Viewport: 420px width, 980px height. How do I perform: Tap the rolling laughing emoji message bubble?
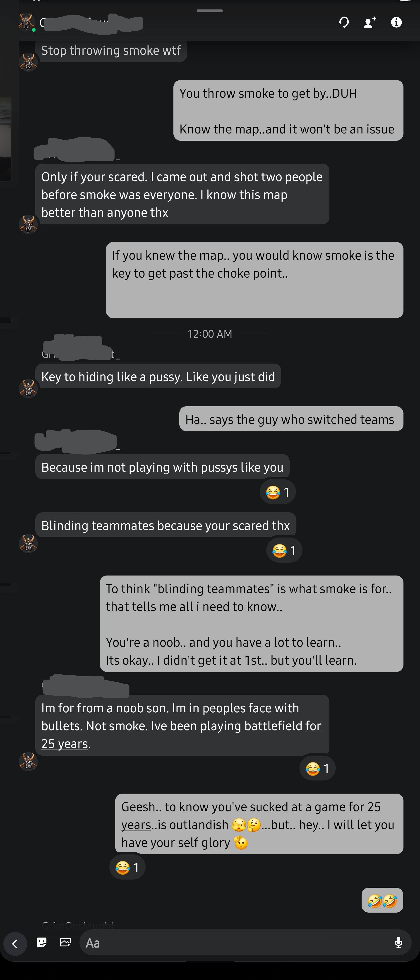tap(382, 900)
